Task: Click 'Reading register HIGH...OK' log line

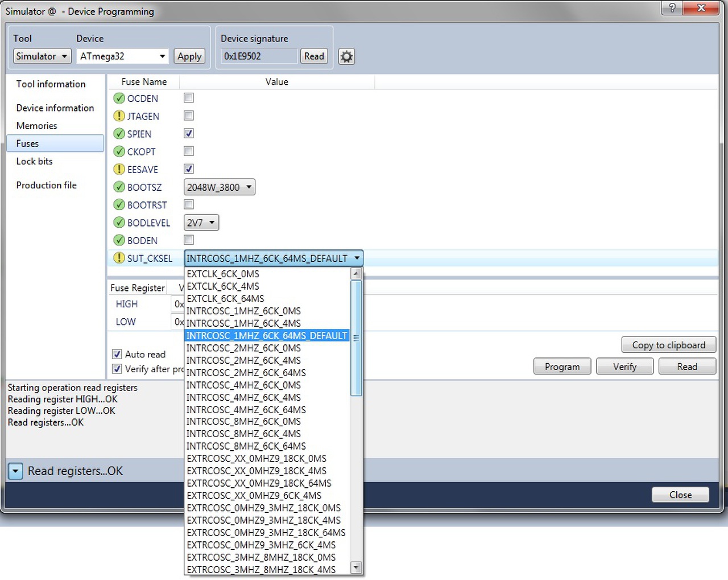Action: click(x=63, y=399)
